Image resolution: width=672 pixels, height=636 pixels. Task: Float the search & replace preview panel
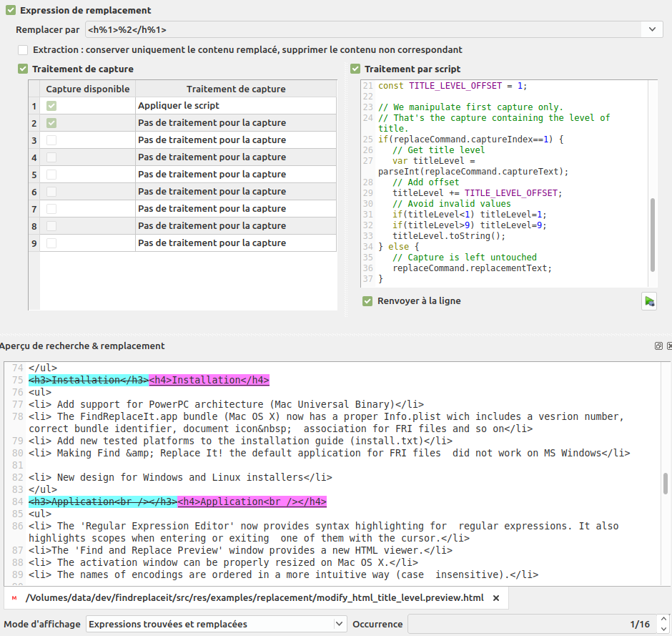(x=658, y=346)
